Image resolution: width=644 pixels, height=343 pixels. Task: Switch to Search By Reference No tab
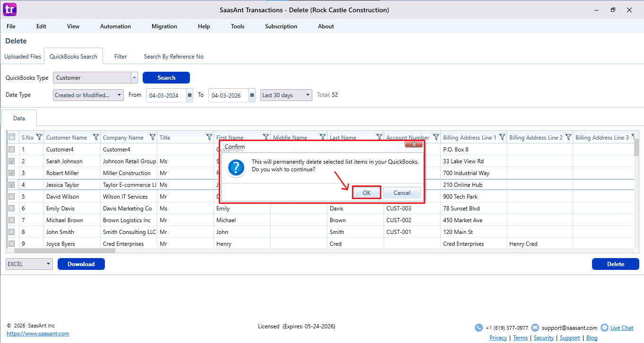point(173,57)
